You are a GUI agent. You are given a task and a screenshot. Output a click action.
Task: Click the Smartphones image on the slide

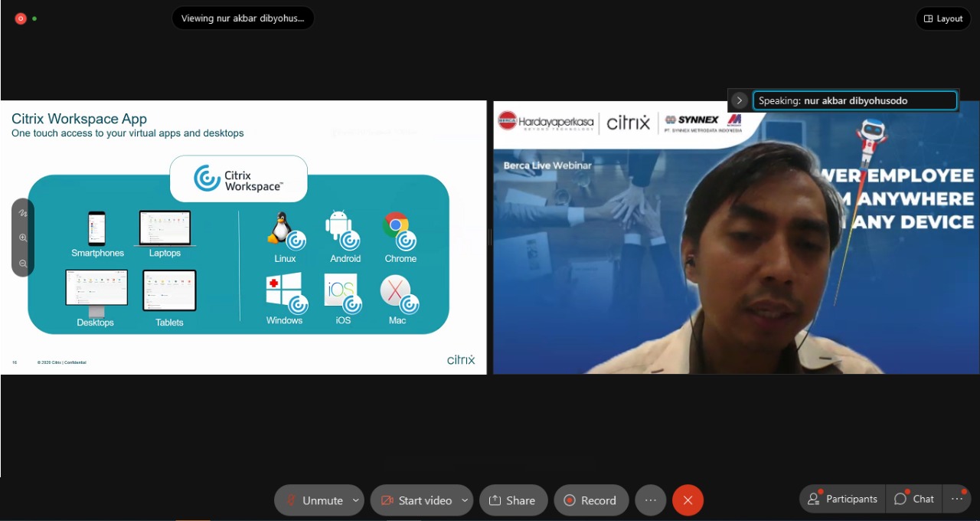(x=96, y=228)
